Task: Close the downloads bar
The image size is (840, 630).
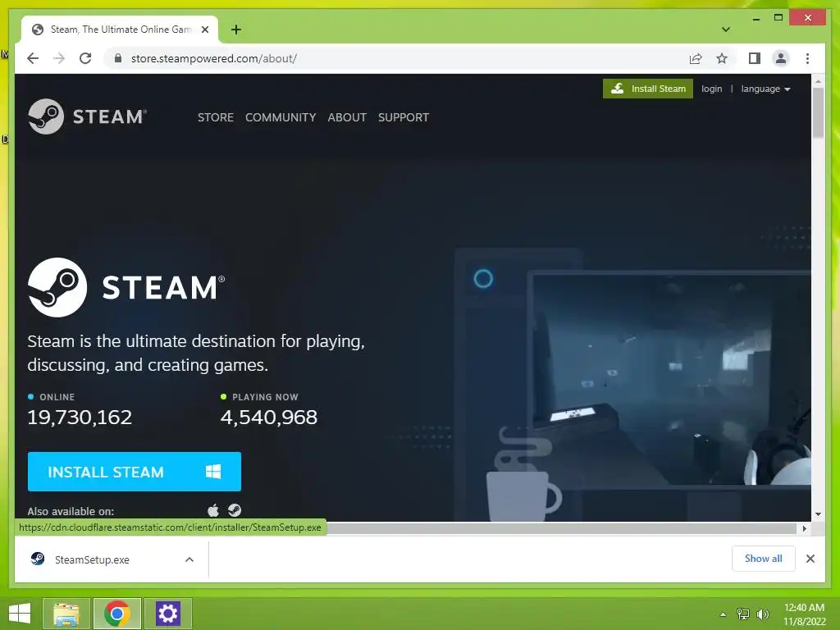Action: point(810,559)
